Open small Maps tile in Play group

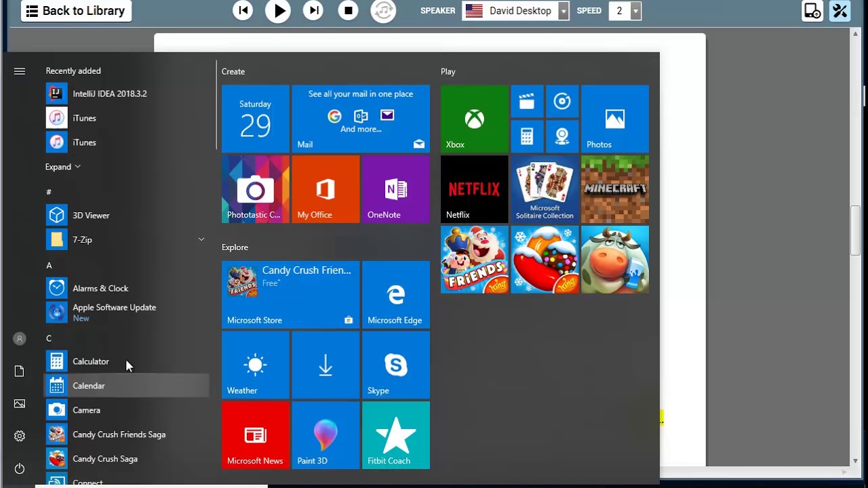(x=562, y=137)
